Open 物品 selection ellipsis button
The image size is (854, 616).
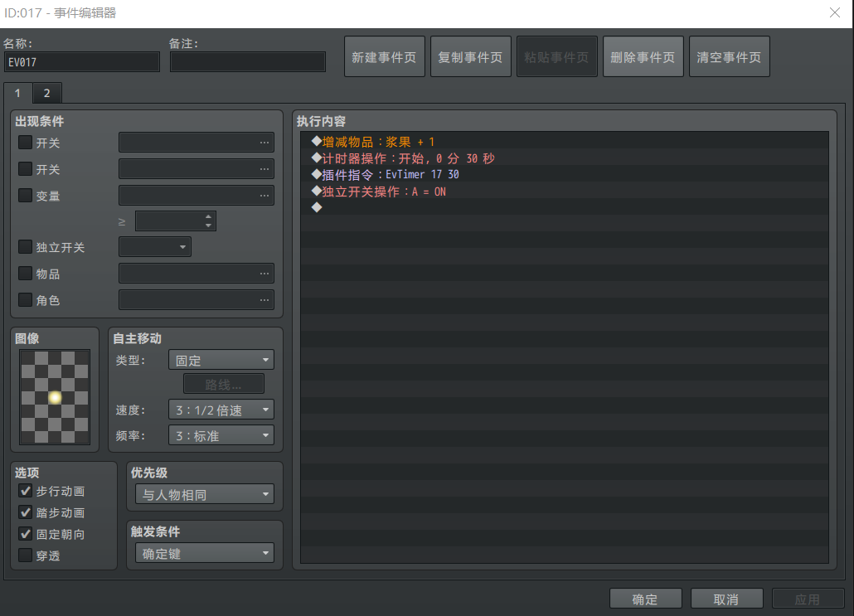coord(264,274)
